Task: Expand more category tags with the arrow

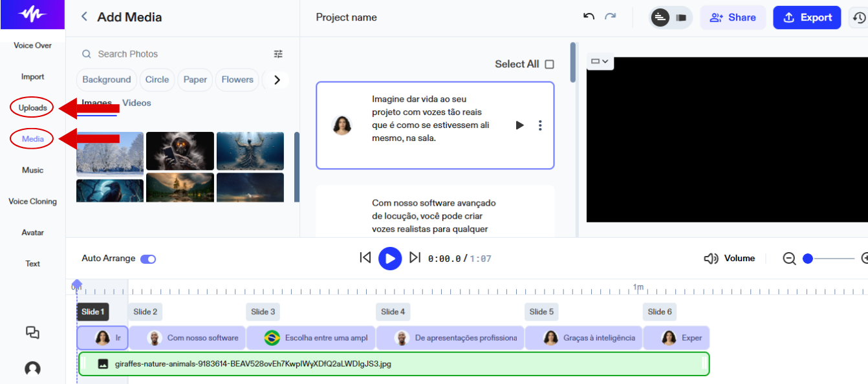Action: (x=277, y=80)
